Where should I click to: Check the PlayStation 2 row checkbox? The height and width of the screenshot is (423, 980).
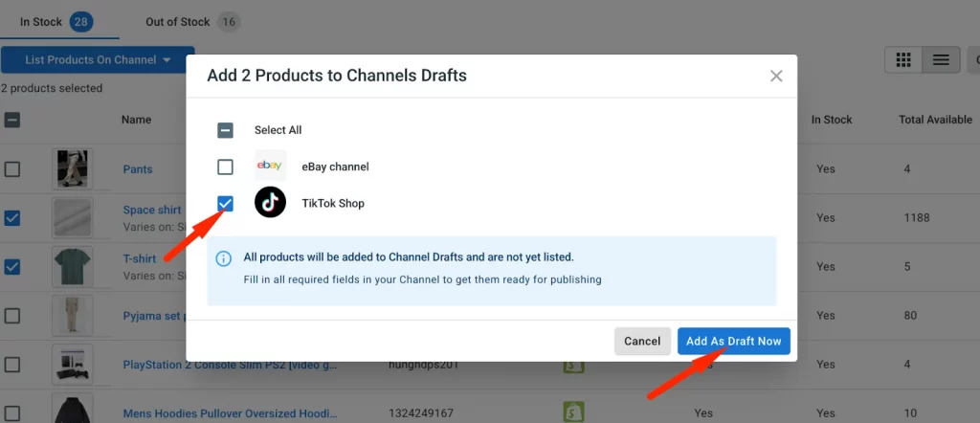pos(12,365)
